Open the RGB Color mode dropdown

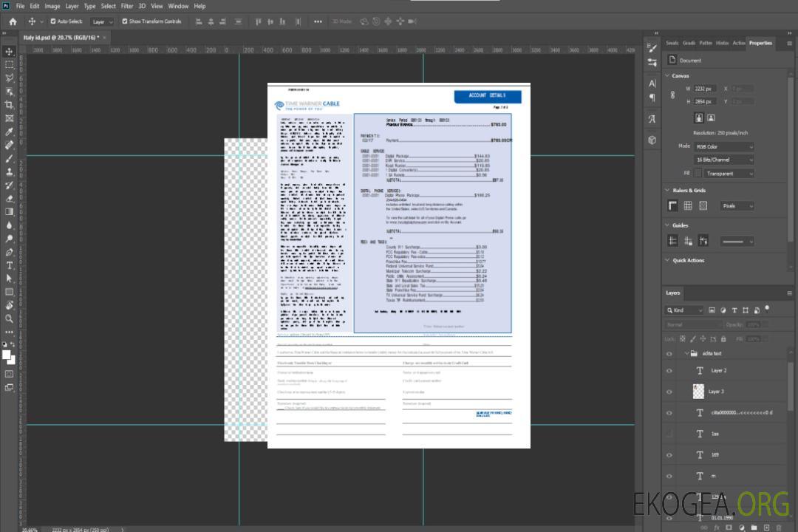723,146
